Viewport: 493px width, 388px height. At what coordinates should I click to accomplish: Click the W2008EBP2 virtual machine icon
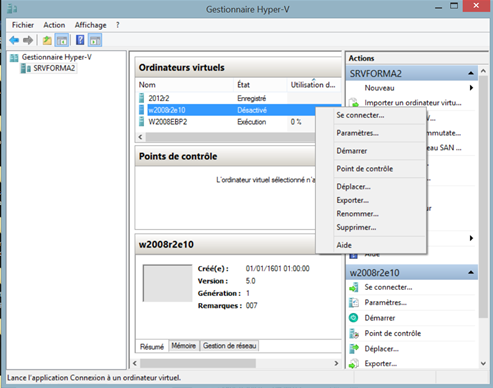coord(142,121)
